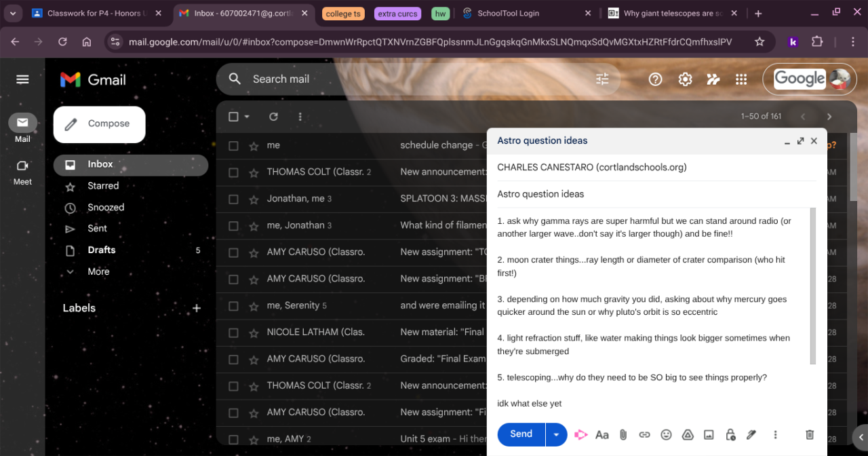Click the pink arrow extension icon beside Send

click(580, 435)
